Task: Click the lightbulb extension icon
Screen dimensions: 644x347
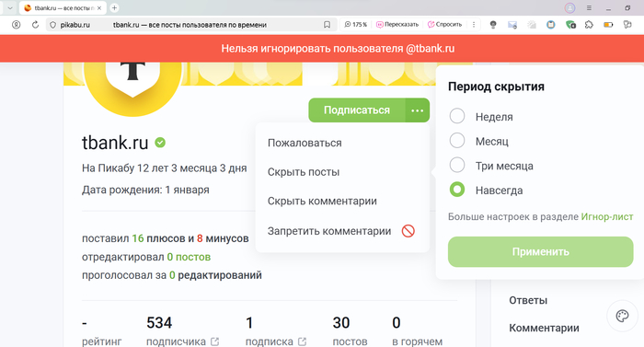Action: pos(493,25)
